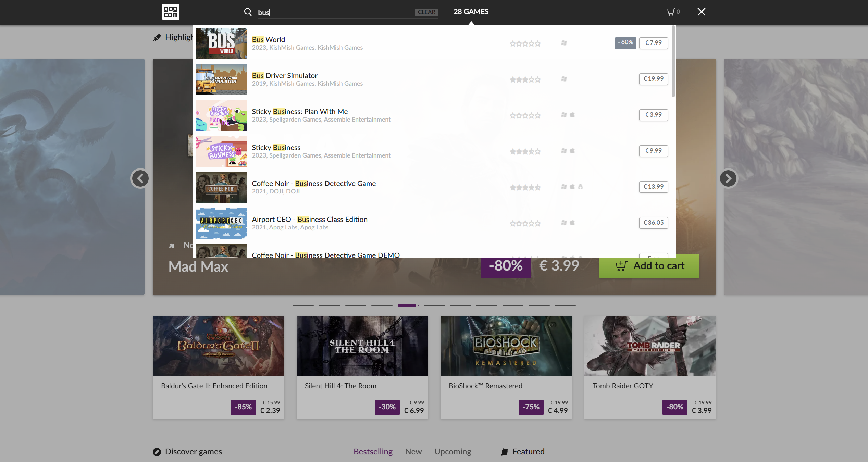Screen dimensions: 868x462
Task: Close the search overlay with X
Action: (x=701, y=12)
